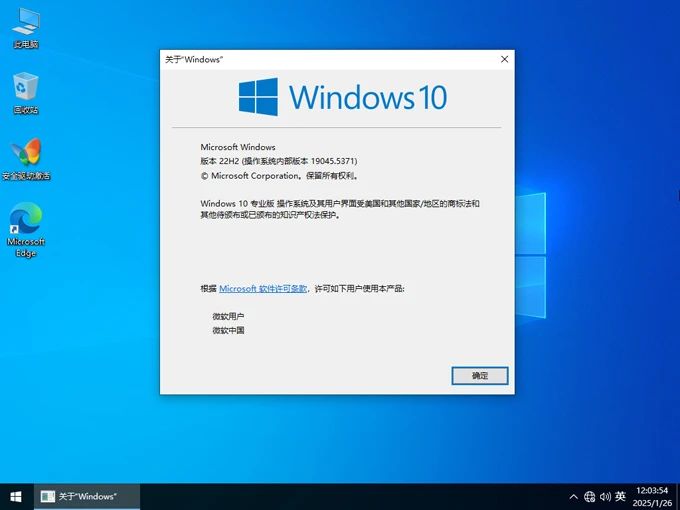Click the Windows 10 logo banner
Image resolution: width=680 pixels, height=510 pixels.
[342, 97]
